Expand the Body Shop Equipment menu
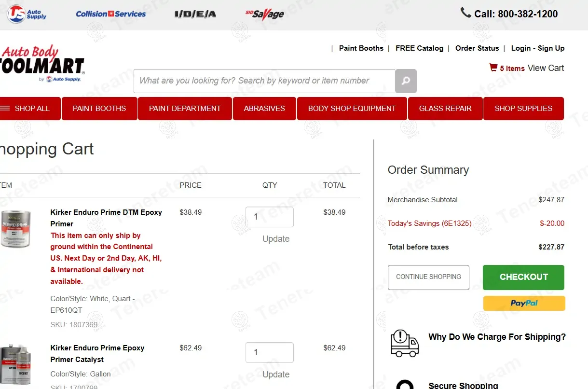This screenshot has height=389, width=588. (352, 109)
